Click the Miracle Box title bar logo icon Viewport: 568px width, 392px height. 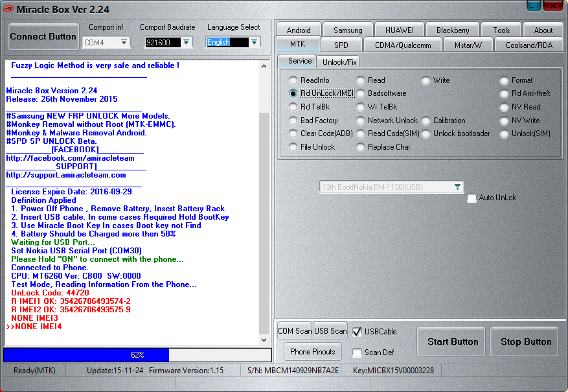[x=8, y=9]
